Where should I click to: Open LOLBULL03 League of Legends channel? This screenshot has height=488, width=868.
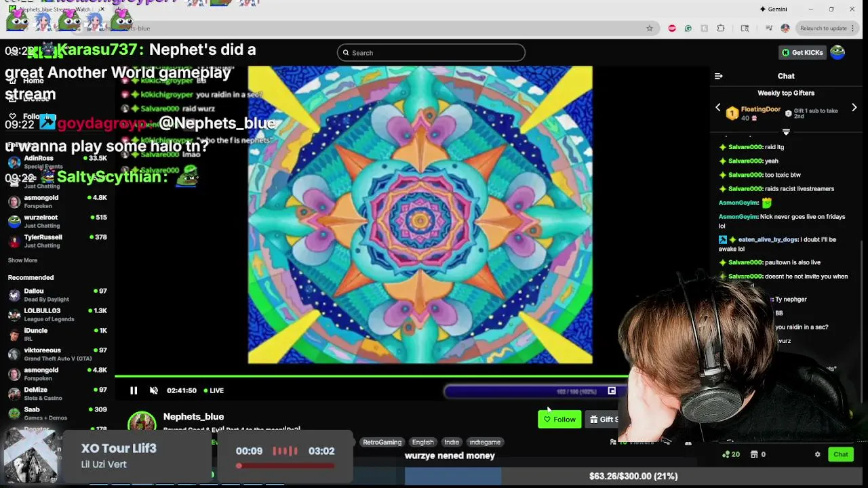pyautogui.click(x=58, y=314)
